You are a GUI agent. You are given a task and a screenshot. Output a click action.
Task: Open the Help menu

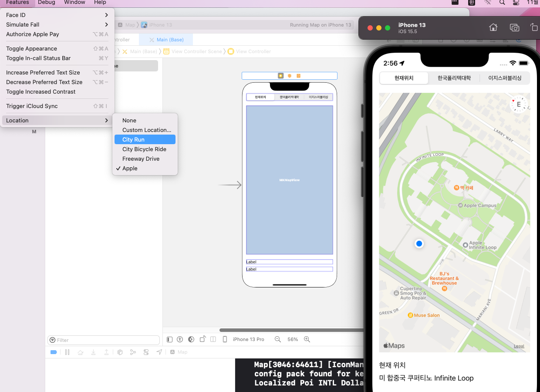100,3
